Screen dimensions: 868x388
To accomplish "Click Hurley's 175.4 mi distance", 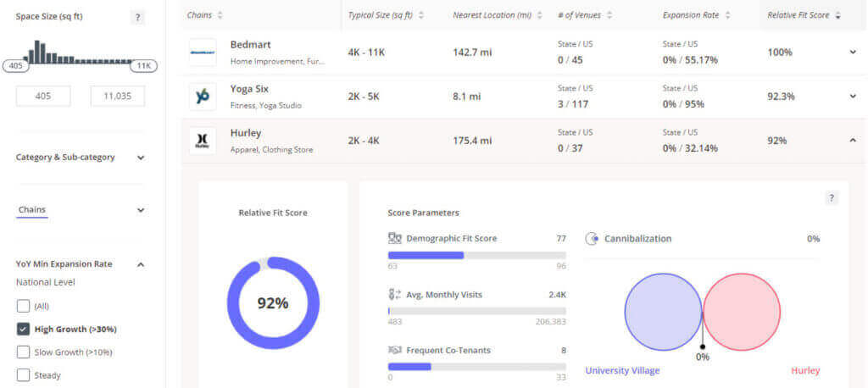I will coord(472,141).
